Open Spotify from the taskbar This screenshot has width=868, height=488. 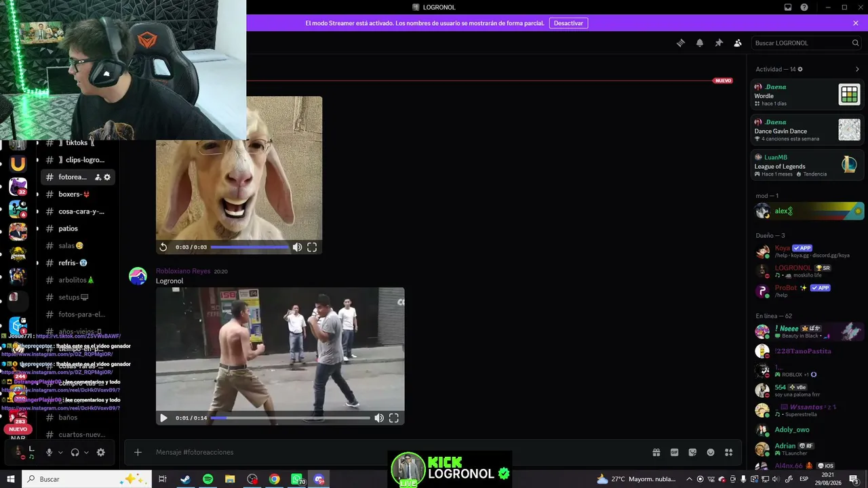[208, 479]
